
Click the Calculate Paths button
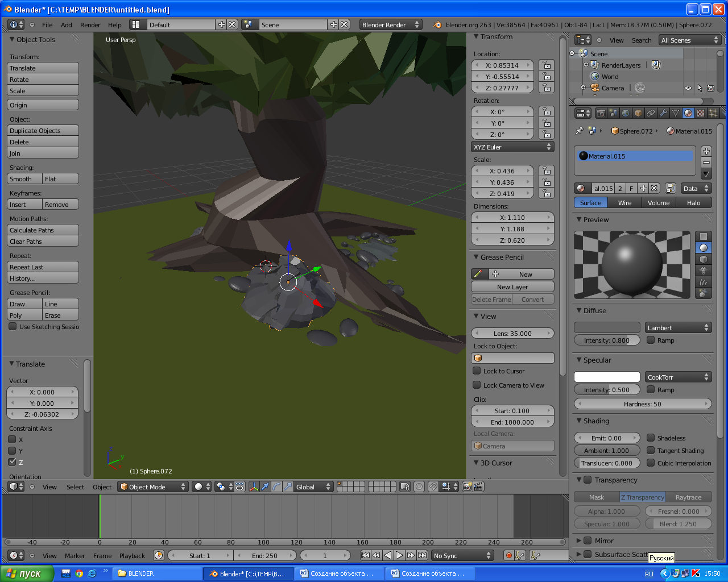pyautogui.click(x=43, y=230)
